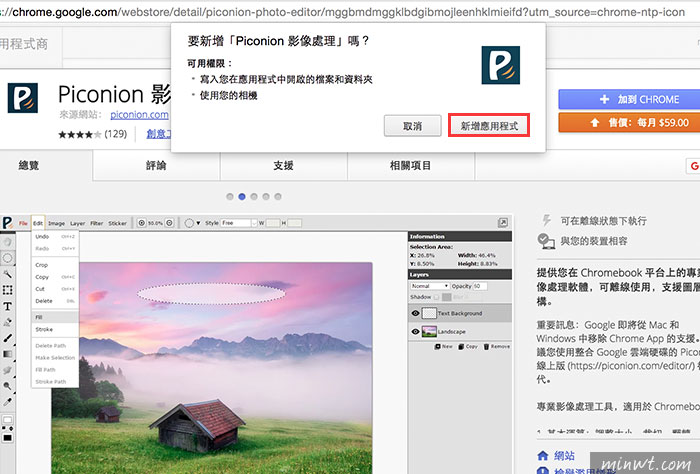The width and height of the screenshot is (700, 474).
Task: Open the 網站 link with home icon
Action: click(556, 456)
